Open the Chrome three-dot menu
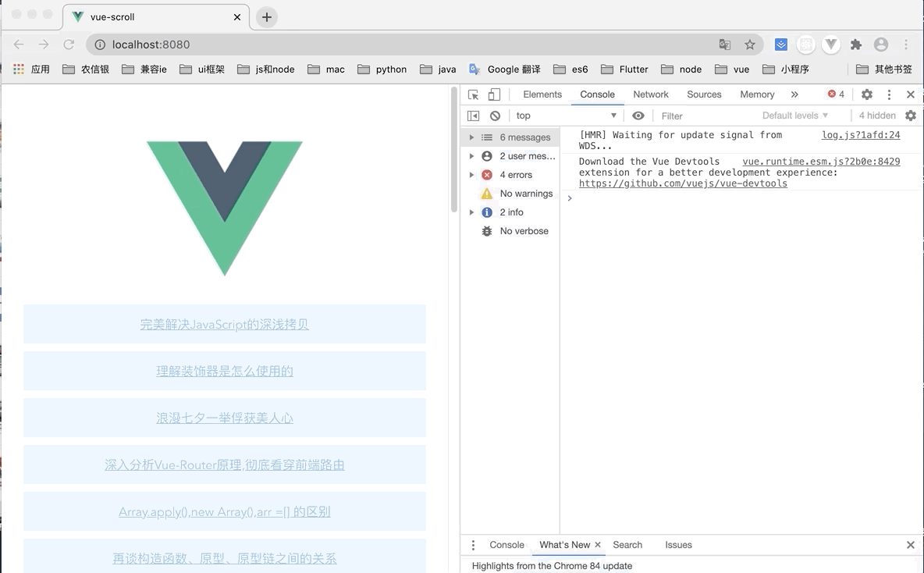The height and width of the screenshot is (573, 924). click(x=906, y=44)
